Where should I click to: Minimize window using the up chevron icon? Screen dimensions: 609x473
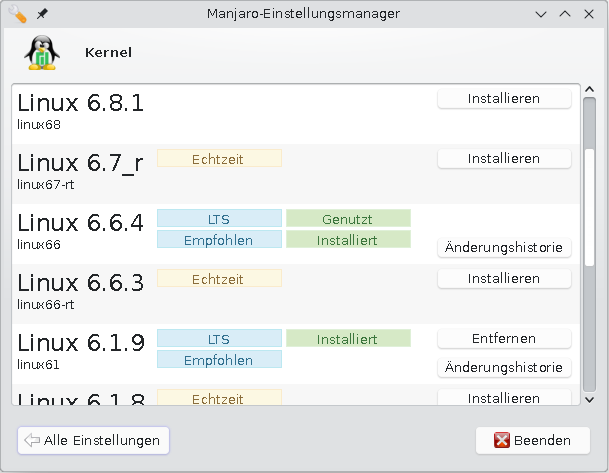tap(565, 14)
